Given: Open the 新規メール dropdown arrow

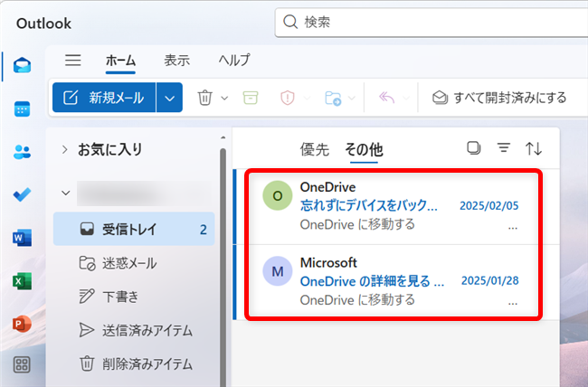Looking at the screenshot, I should coord(169,98).
